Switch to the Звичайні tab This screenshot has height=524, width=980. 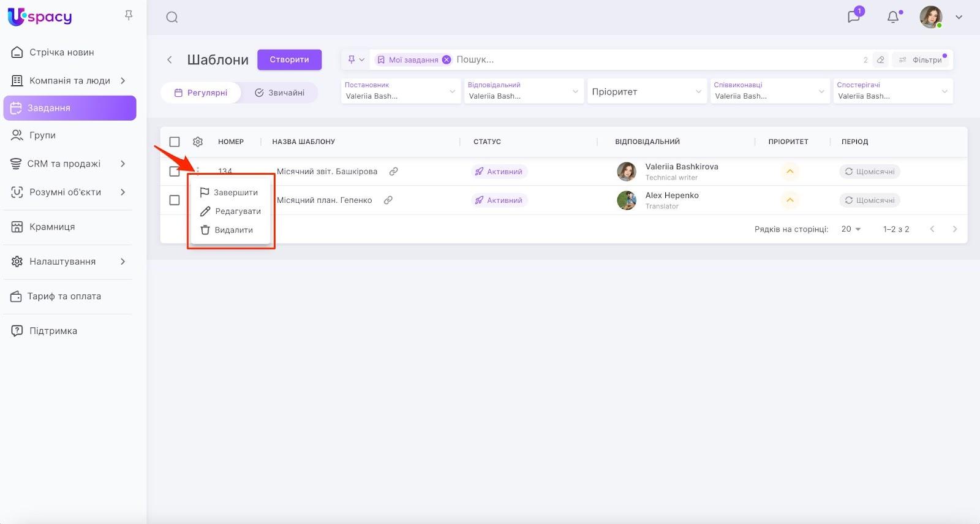279,93
